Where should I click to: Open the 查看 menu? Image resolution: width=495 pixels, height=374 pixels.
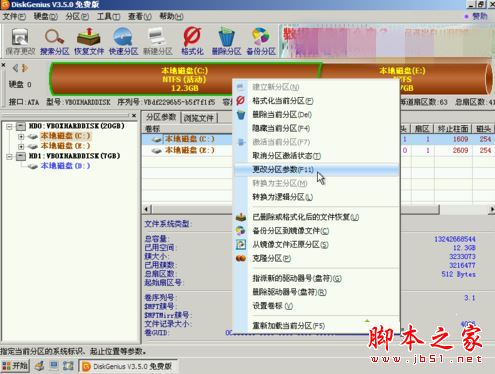point(139,16)
